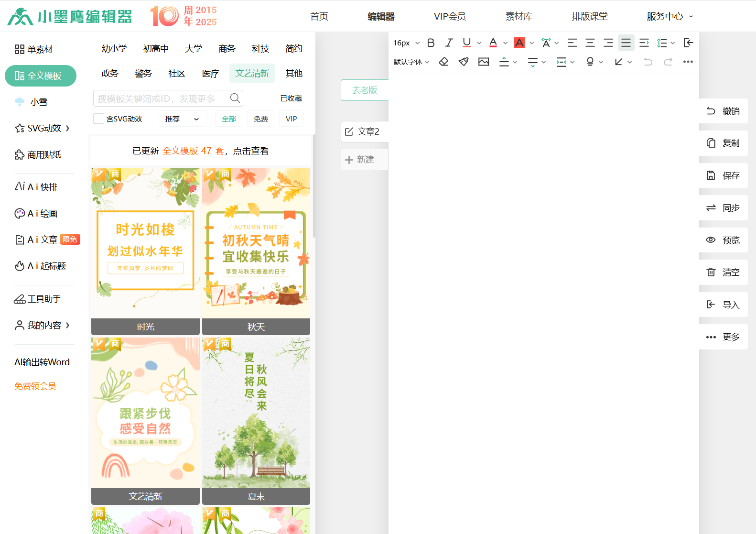The height and width of the screenshot is (534, 756).
Task: Filter templates by VIP
Action: click(x=291, y=119)
